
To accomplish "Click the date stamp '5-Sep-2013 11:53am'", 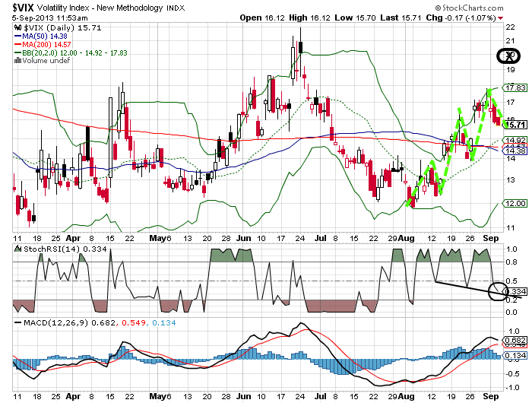I will (x=50, y=18).
